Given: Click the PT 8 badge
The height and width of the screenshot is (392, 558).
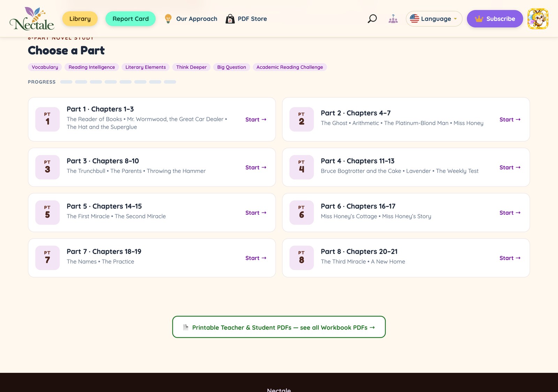Looking at the screenshot, I should click(302, 258).
